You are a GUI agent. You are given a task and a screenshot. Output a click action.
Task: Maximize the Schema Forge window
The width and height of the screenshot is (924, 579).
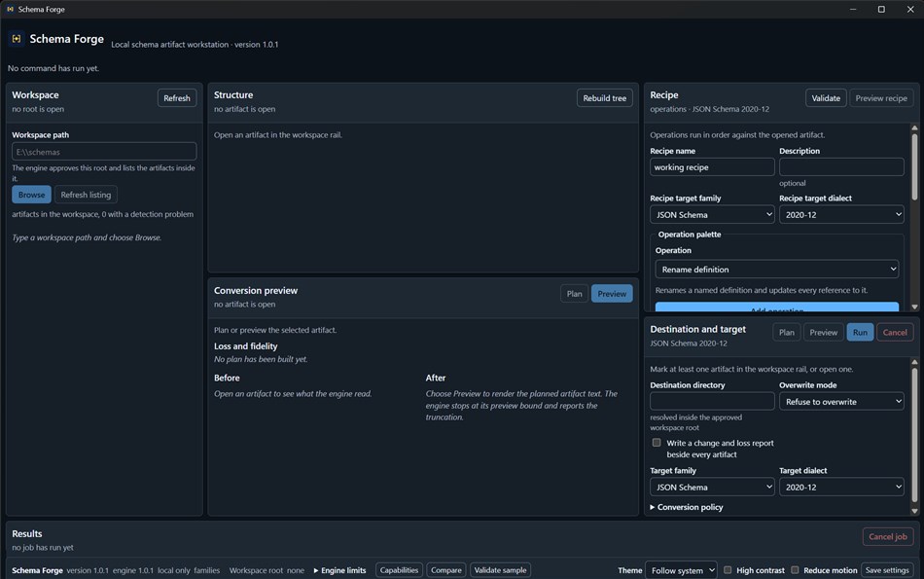click(x=881, y=9)
